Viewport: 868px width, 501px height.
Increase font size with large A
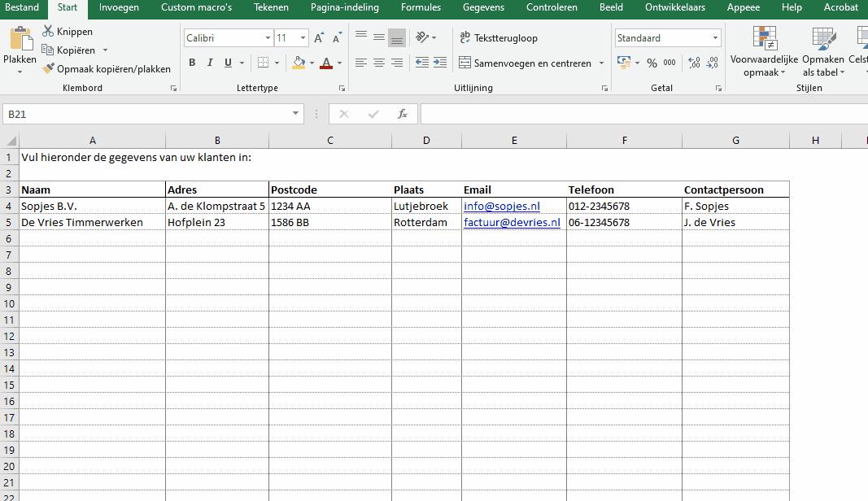pos(319,38)
